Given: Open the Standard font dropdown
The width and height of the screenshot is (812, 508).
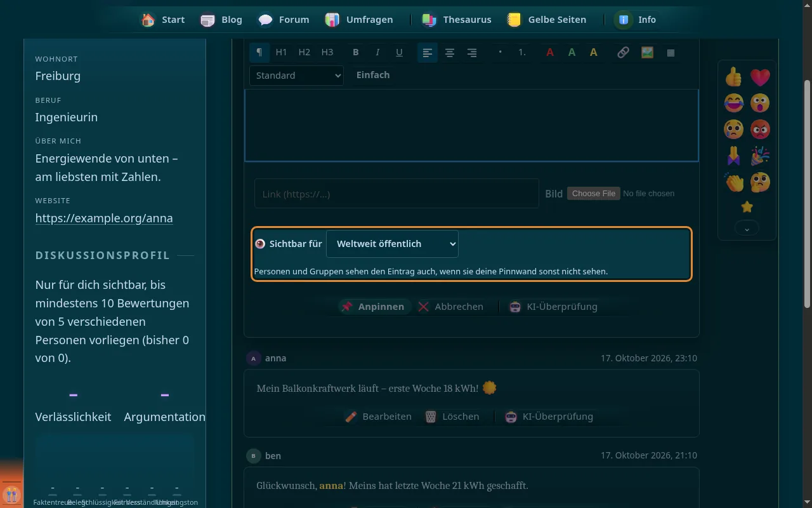Looking at the screenshot, I should [x=296, y=76].
